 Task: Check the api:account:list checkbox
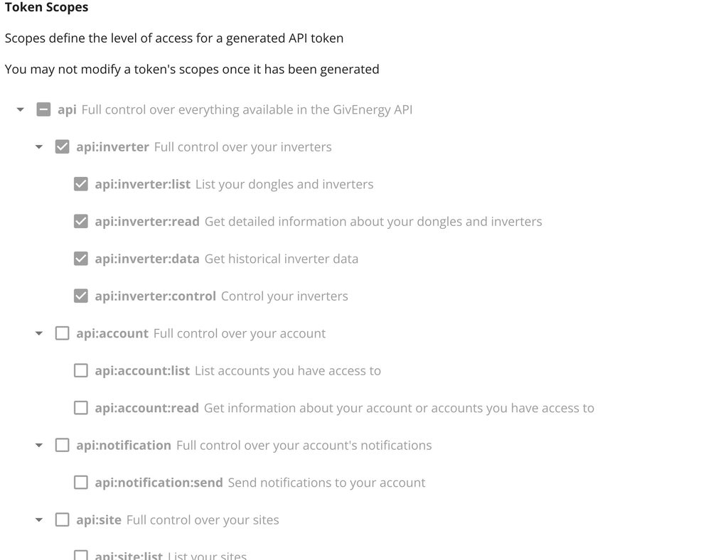[81, 370]
